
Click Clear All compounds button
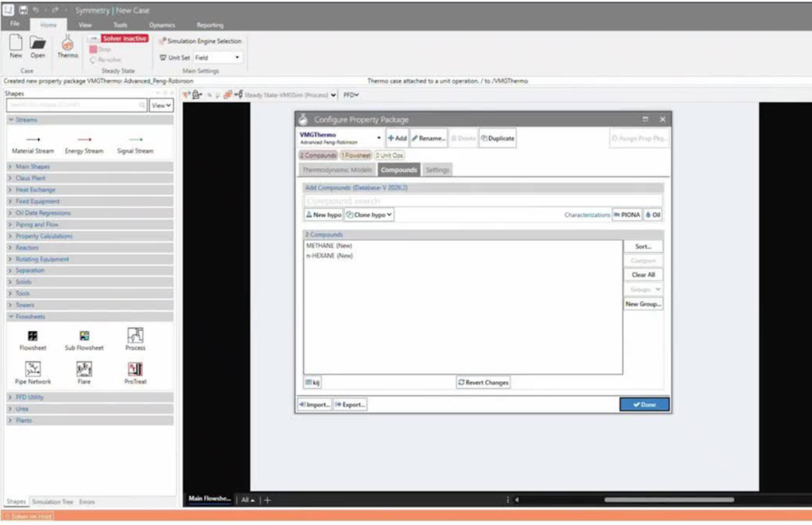(x=643, y=275)
